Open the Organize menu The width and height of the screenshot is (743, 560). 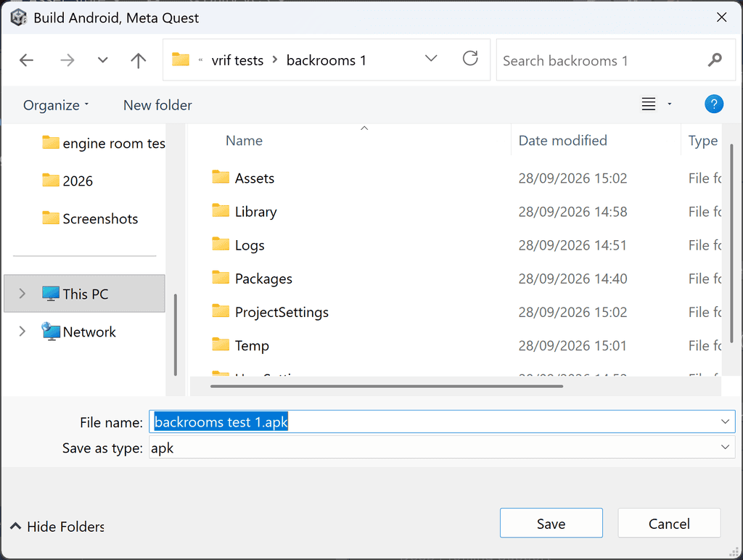coord(56,105)
